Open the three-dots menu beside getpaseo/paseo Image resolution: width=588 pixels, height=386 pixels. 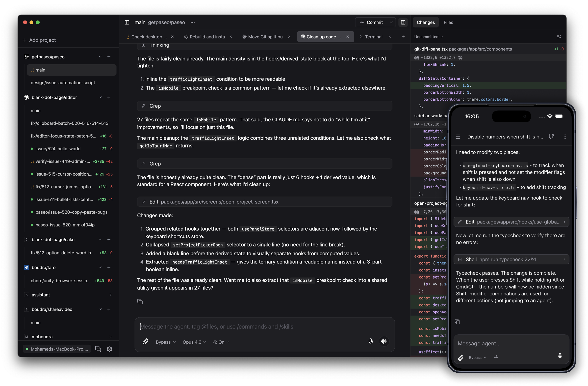pos(193,22)
